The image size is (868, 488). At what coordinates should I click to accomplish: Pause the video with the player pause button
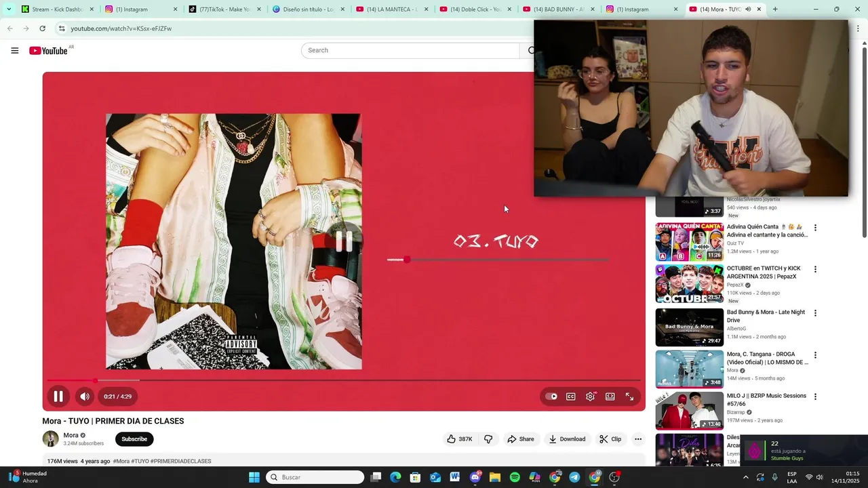(58, 396)
